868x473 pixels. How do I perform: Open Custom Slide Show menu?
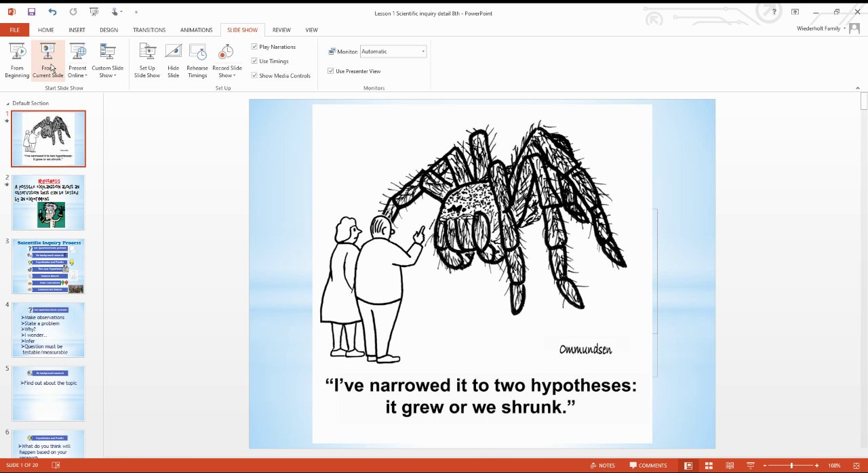point(107,61)
